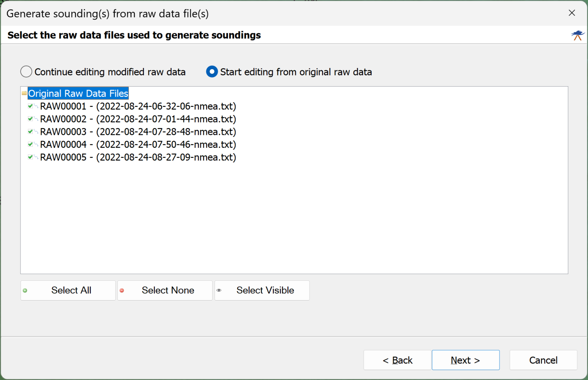The height and width of the screenshot is (380, 588).
Task: Select RAW00003 2022-08-24-07-28-48 file row
Action: (x=138, y=131)
